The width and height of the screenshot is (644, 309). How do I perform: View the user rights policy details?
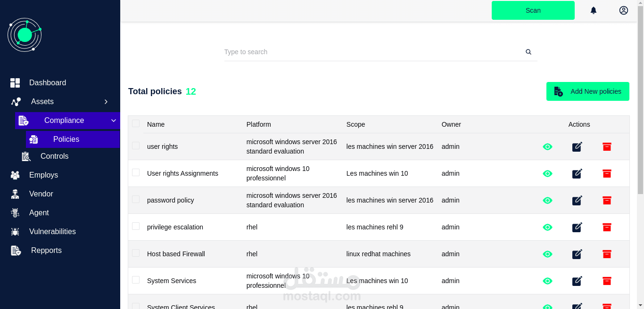tap(547, 146)
